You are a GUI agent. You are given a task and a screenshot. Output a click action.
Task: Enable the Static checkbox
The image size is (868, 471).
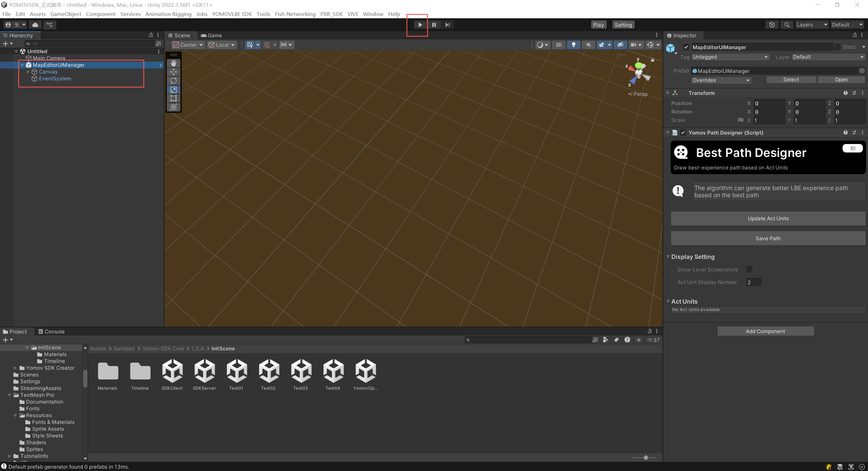837,47
